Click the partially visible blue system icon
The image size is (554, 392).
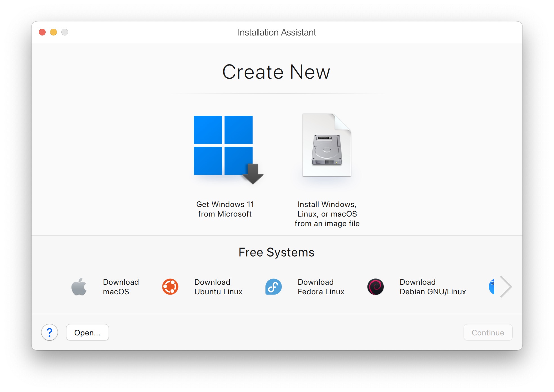coord(492,287)
